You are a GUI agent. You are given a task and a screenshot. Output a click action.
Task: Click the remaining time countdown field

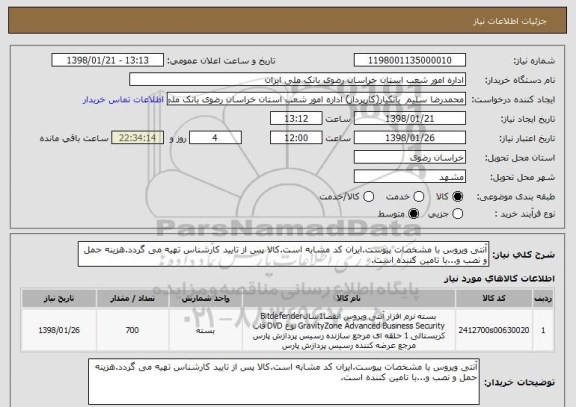point(137,138)
